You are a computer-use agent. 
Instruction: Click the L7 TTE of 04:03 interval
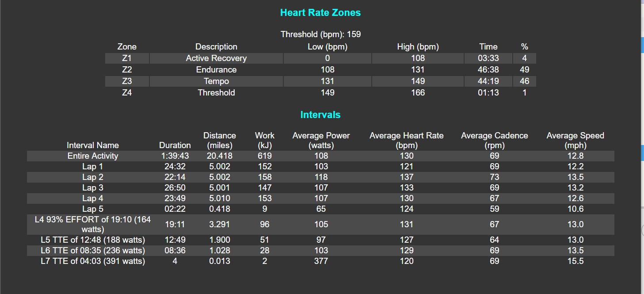[93, 261]
